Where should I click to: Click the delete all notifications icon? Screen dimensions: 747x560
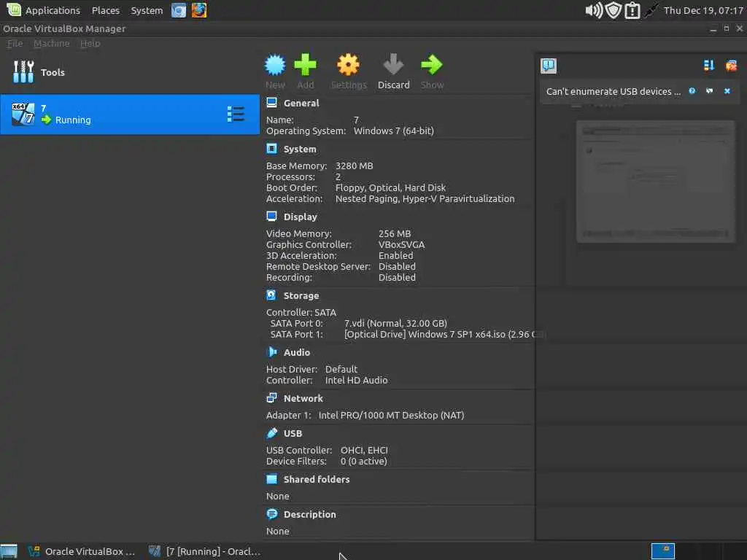point(731,65)
